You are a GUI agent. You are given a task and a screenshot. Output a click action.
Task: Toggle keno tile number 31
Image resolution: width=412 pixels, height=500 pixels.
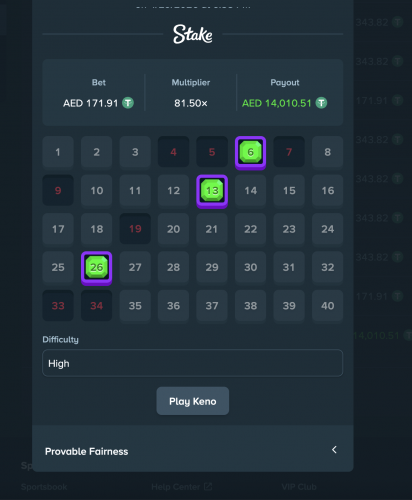(289, 267)
